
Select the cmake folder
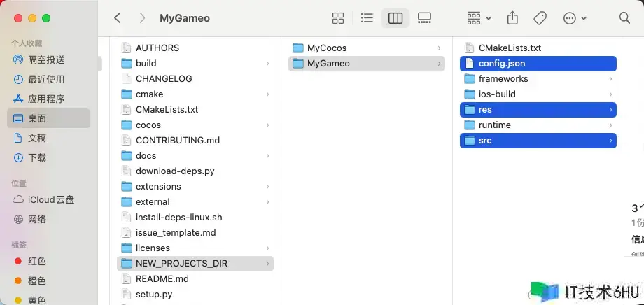click(195, 94)
